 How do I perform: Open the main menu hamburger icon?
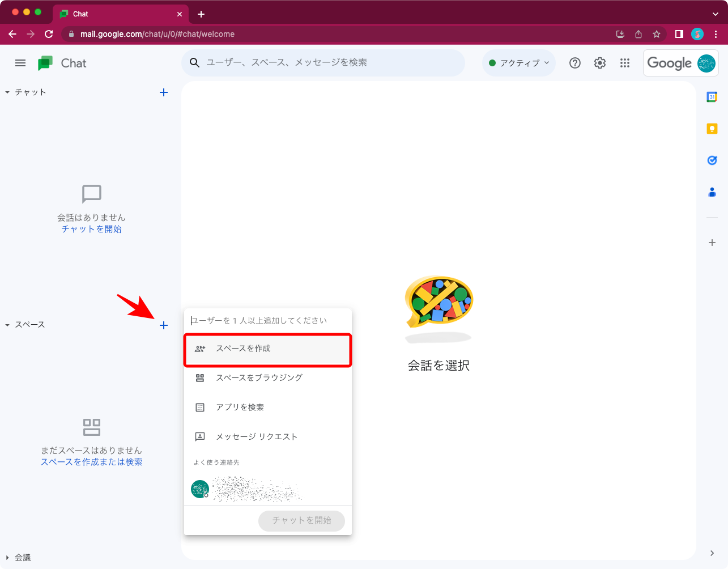click(x=20, y=63)
